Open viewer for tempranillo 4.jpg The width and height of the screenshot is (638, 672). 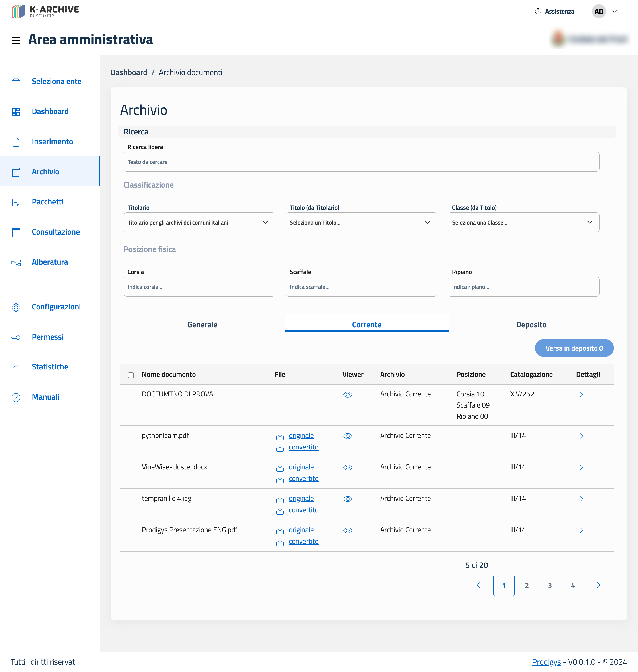[x=347, y=499]
